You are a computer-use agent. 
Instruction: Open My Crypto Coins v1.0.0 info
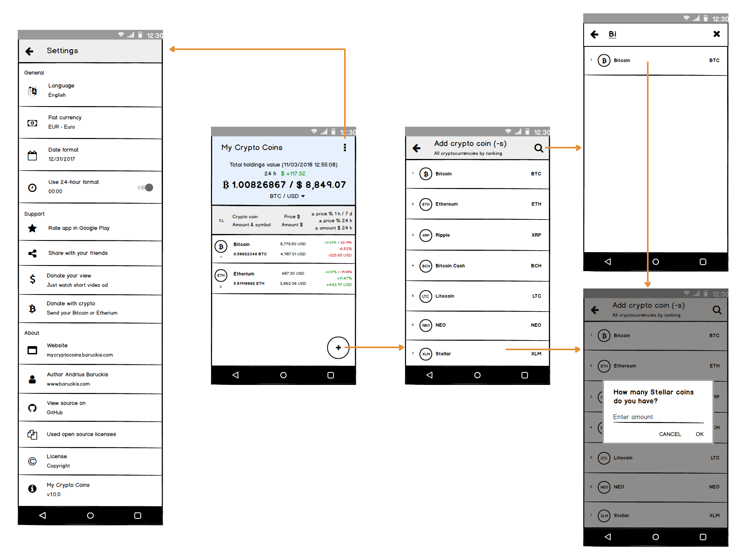point(90,490)
